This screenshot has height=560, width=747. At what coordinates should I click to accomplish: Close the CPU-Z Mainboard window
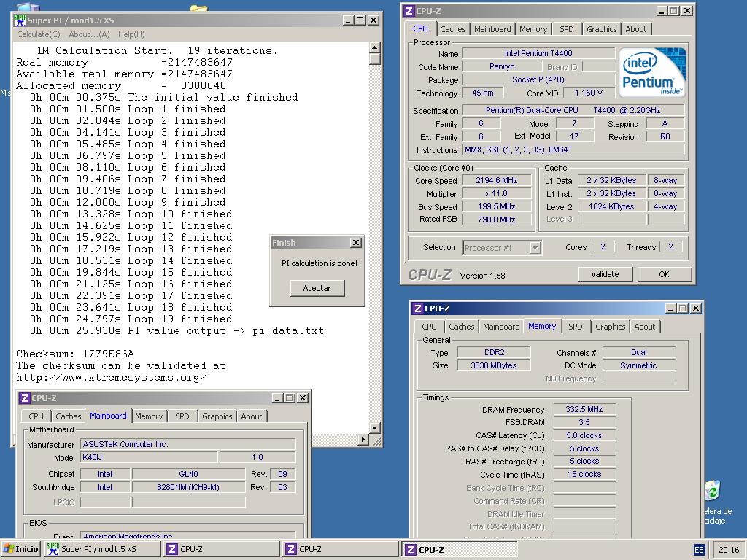pyautogui.click(x=303, y=397)
